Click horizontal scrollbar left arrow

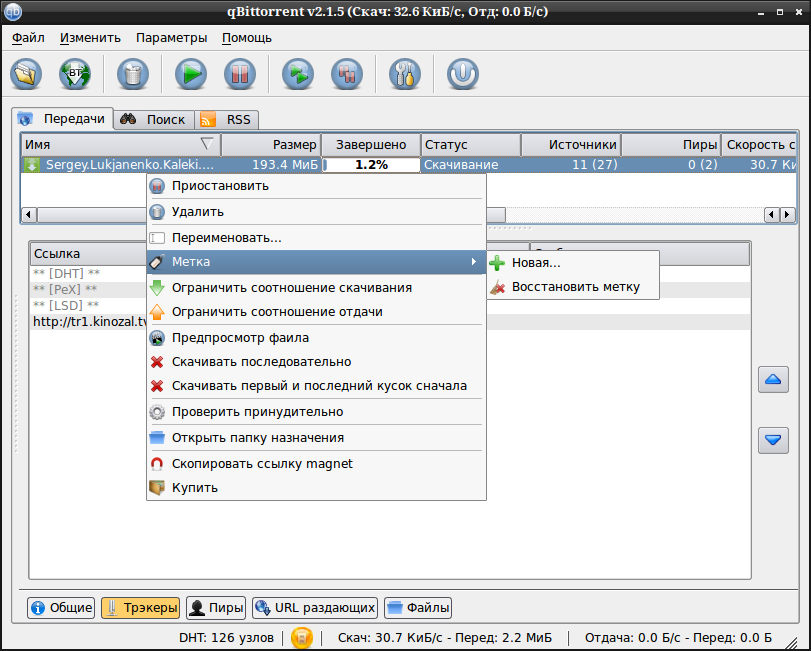(x=29, y=214)
